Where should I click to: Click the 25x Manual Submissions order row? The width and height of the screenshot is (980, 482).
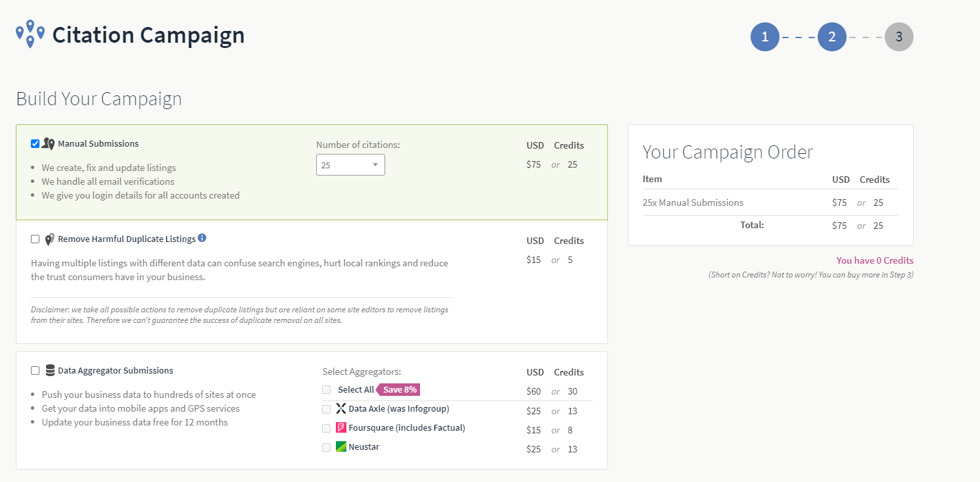tap(693, 203)
